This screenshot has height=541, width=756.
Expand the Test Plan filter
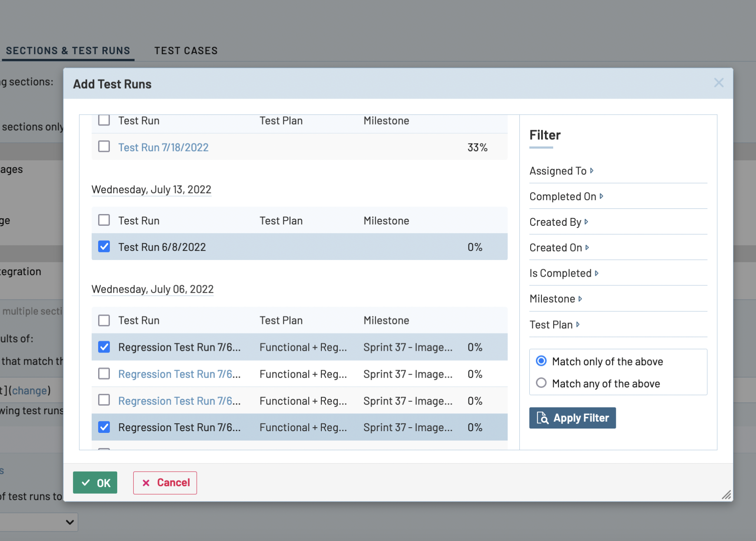(554, 325)
